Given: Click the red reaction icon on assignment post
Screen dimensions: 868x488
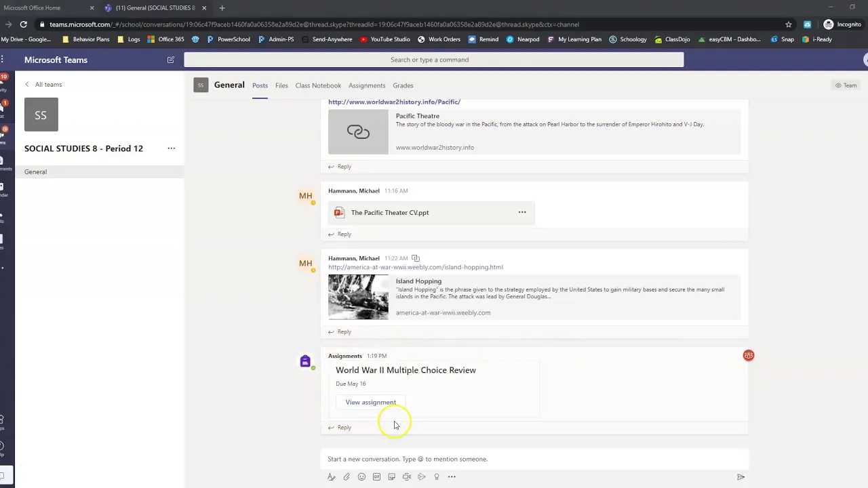Looking at the screenshot, I should click(749, 355).
